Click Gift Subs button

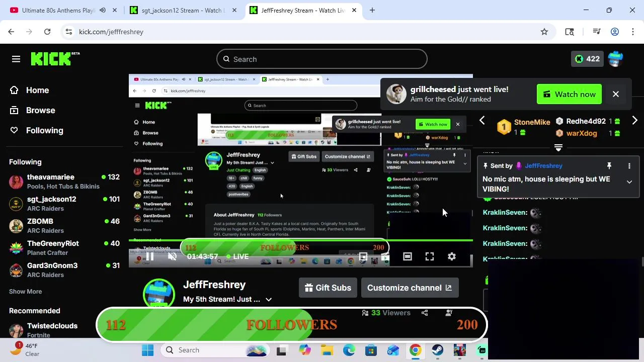click(328, 288)
